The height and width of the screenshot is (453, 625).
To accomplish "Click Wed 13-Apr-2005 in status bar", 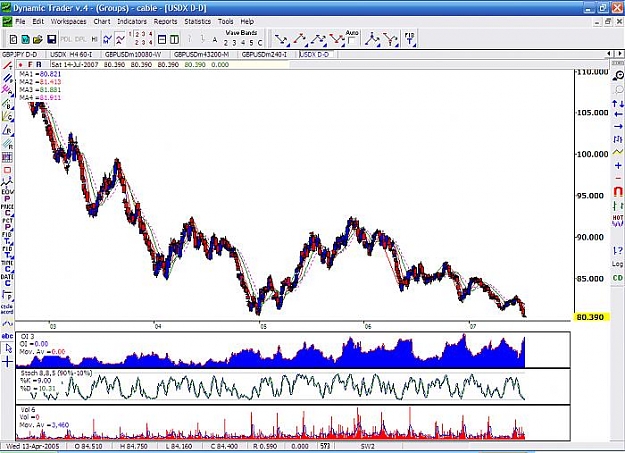I will 33,446.
